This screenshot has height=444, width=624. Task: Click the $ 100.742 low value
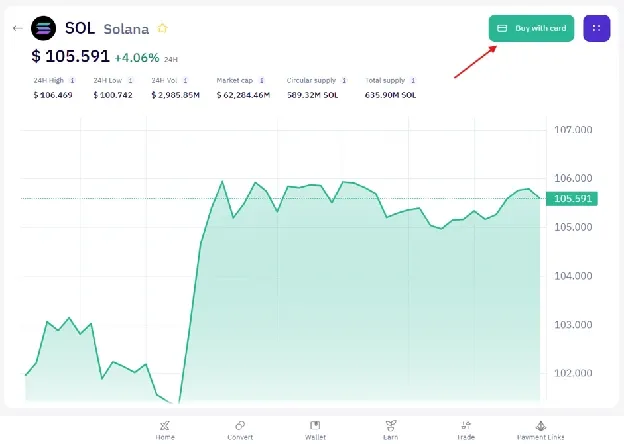pos(113,95)
